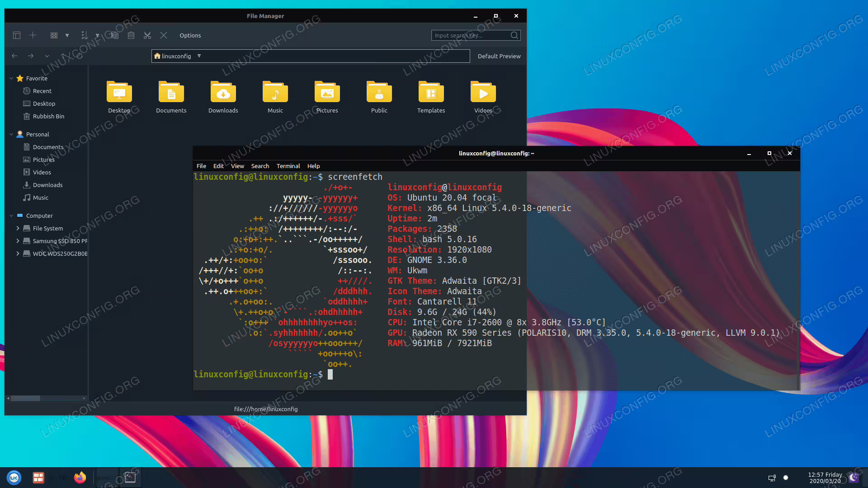Expand the File System tree node

pos(18,228)
